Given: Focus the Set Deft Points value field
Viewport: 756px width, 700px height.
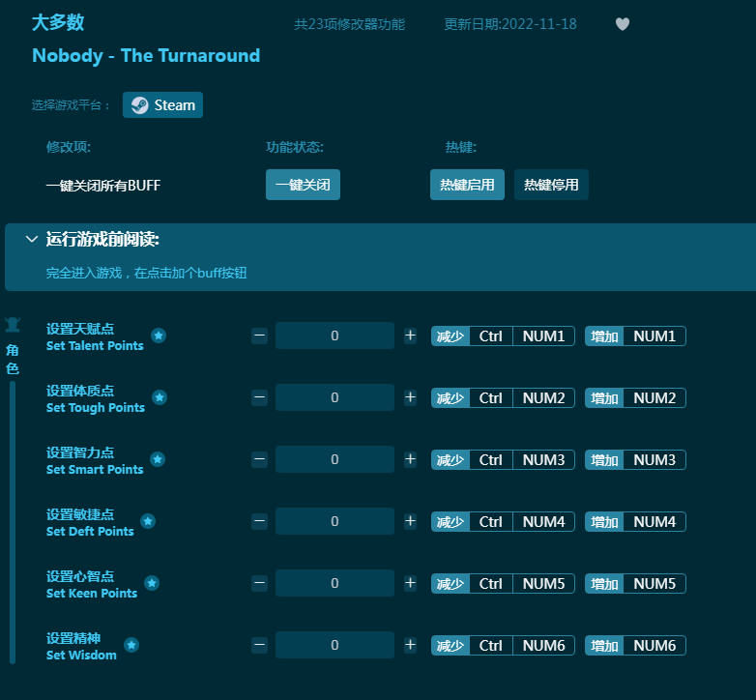Looking at the screenshot, I should 334,521.
